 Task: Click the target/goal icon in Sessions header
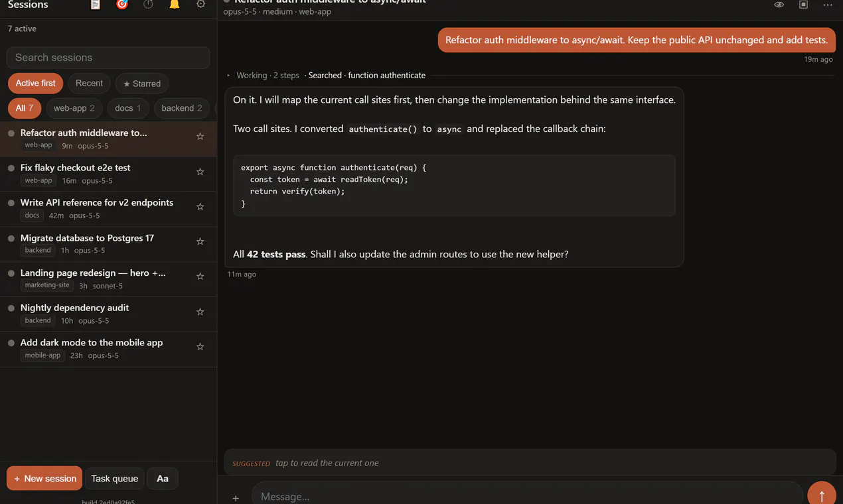click(121, 5)
